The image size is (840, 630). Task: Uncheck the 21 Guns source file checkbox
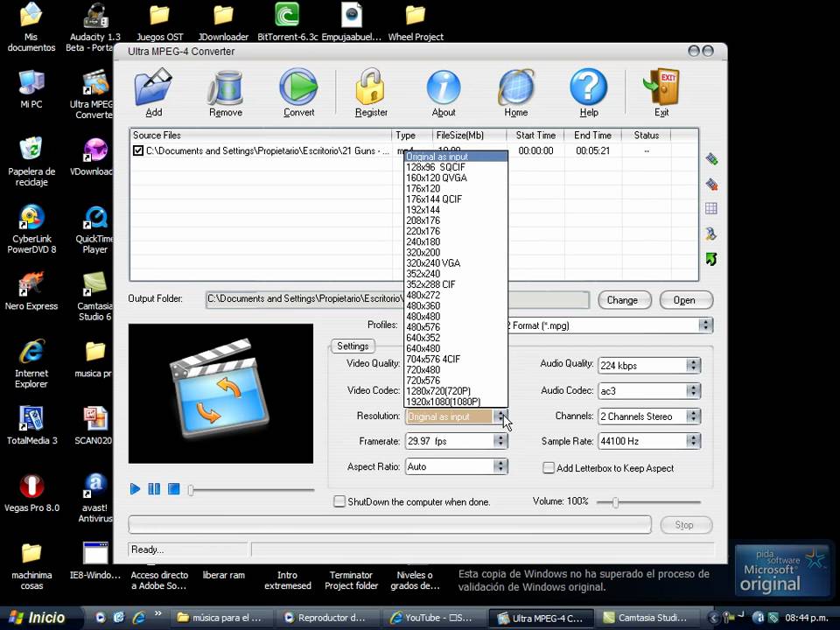tap(137, 150)
